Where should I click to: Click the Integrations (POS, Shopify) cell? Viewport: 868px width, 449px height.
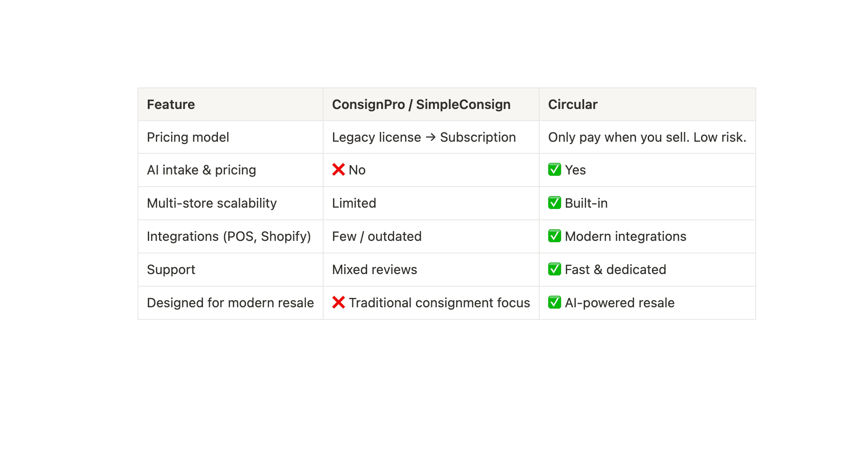tap(229, 237)
